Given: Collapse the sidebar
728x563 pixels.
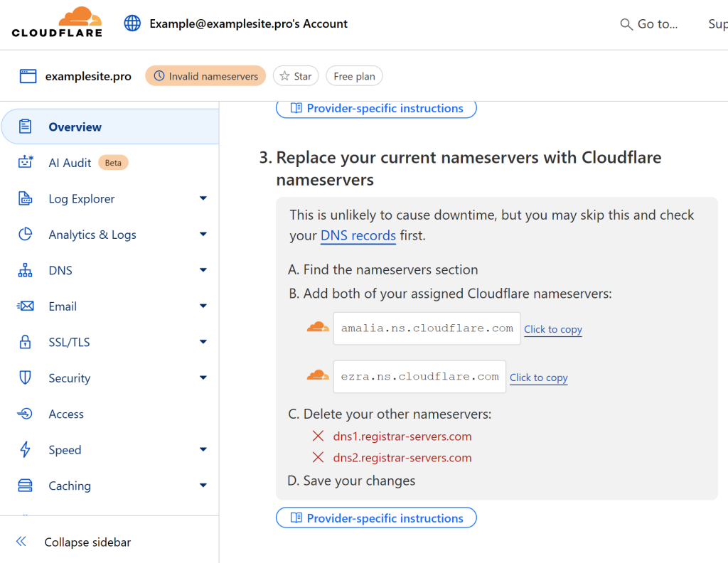Looking at the screenshot, I should 74,542.
